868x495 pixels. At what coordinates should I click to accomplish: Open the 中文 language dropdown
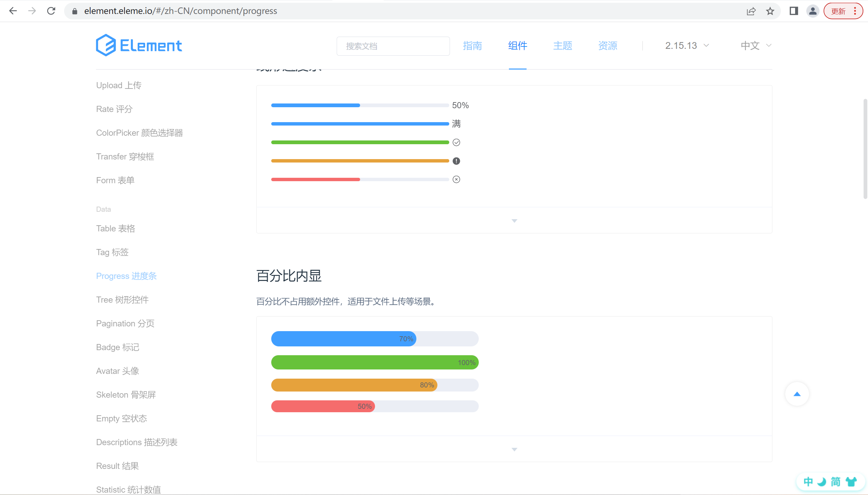point(756,45)
